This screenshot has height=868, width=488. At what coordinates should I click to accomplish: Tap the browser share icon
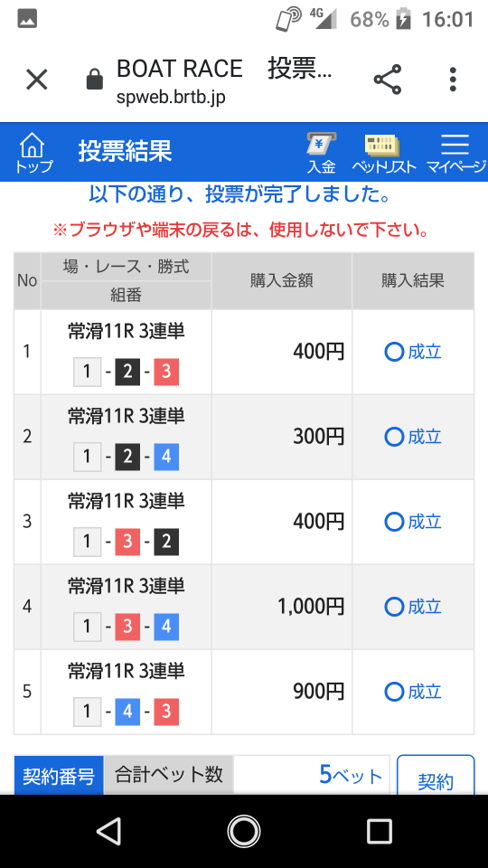click(x=388, y=80)
